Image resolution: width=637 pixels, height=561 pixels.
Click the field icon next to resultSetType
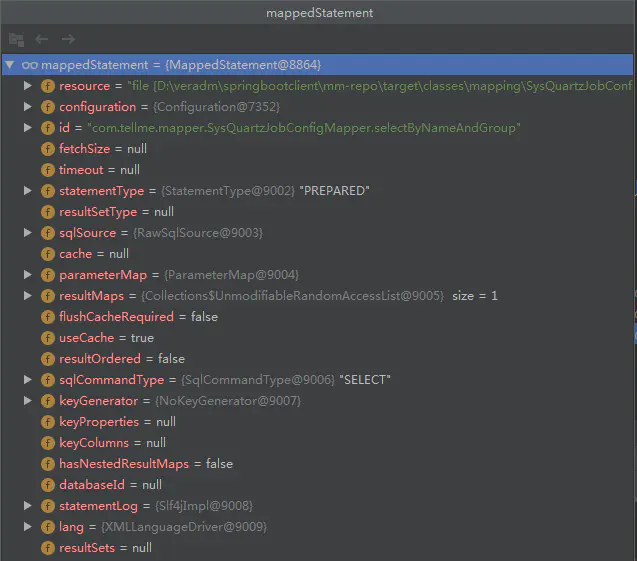[x=48, y=212]
